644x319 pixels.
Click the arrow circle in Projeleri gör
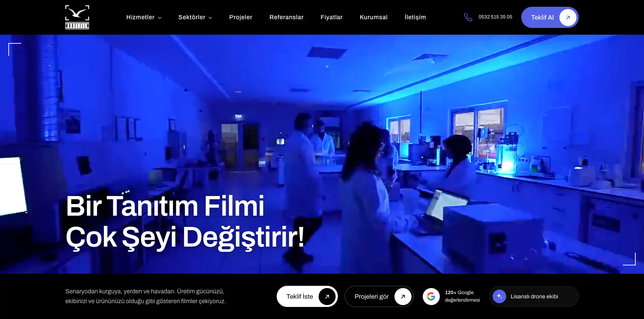coord(403,296)
